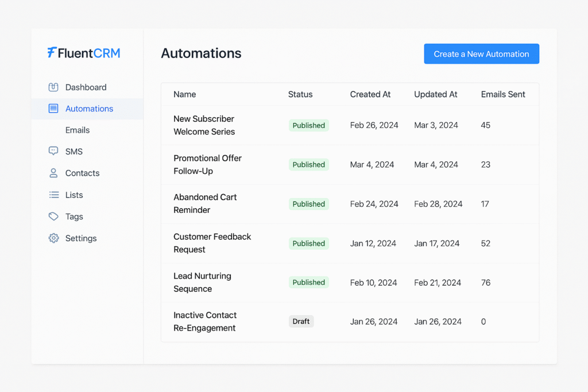Screen dimensions: 588x392
Task: Click the Jan 17, 2024 updated date
Action: [437, 243]
